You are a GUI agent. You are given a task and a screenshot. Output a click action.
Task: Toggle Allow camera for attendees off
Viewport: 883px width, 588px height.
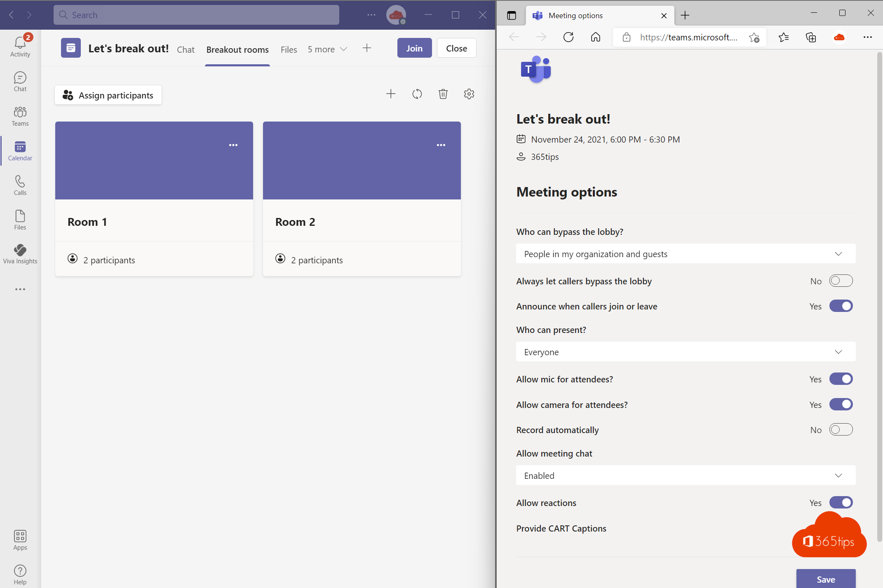point(841,404)
